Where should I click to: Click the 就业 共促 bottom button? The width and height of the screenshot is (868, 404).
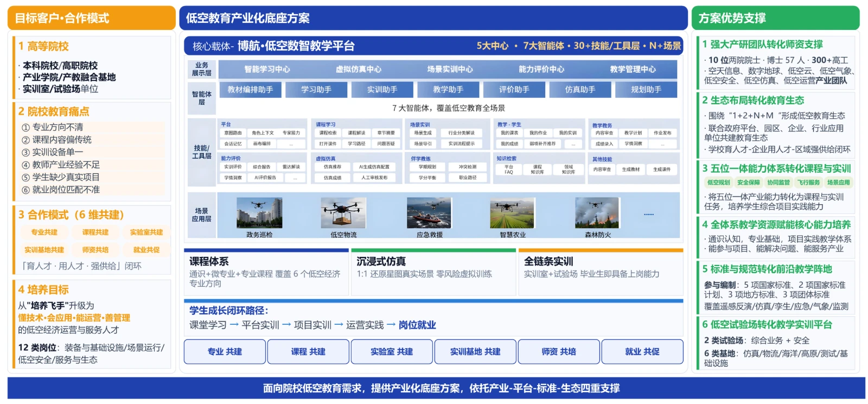pos(642,352)
